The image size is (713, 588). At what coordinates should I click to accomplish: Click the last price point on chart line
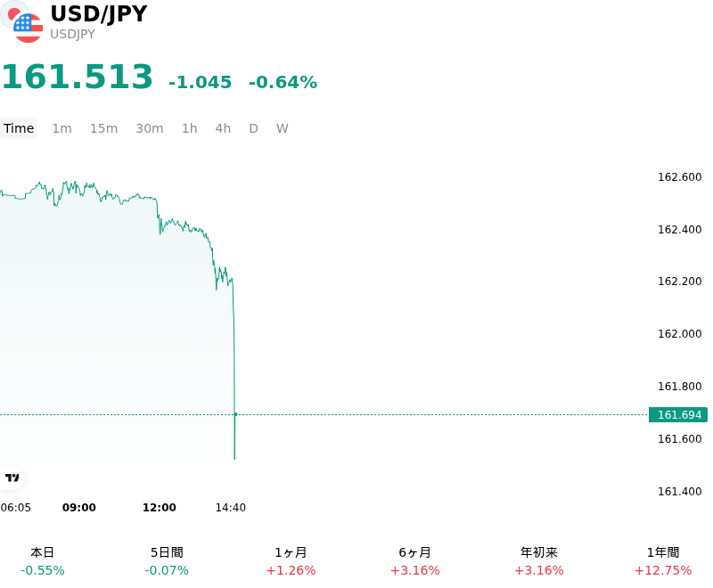tap(235, 414)
